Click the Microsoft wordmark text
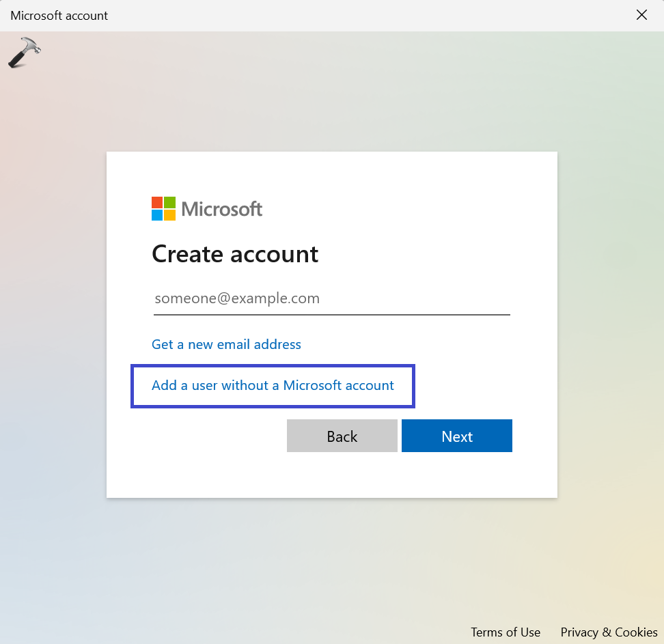This screenshot has height=644, width=664. tap(222, 209)
